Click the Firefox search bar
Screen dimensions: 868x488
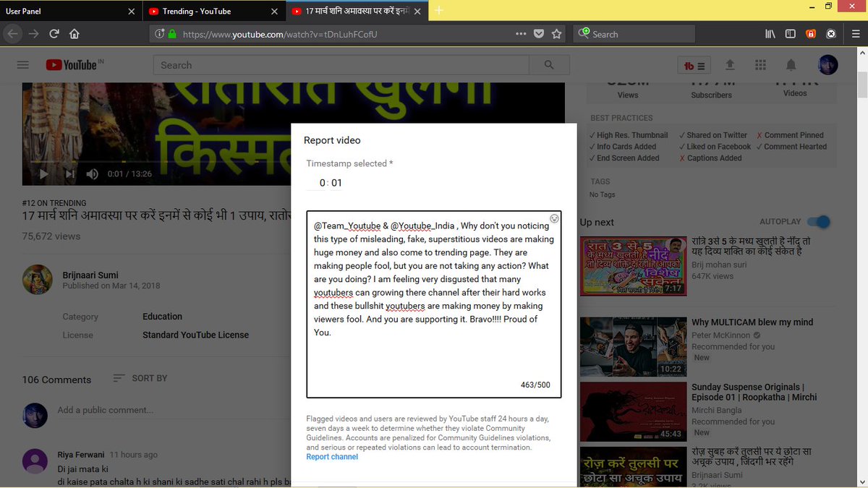pyautogui.click(x=634, y=34)
